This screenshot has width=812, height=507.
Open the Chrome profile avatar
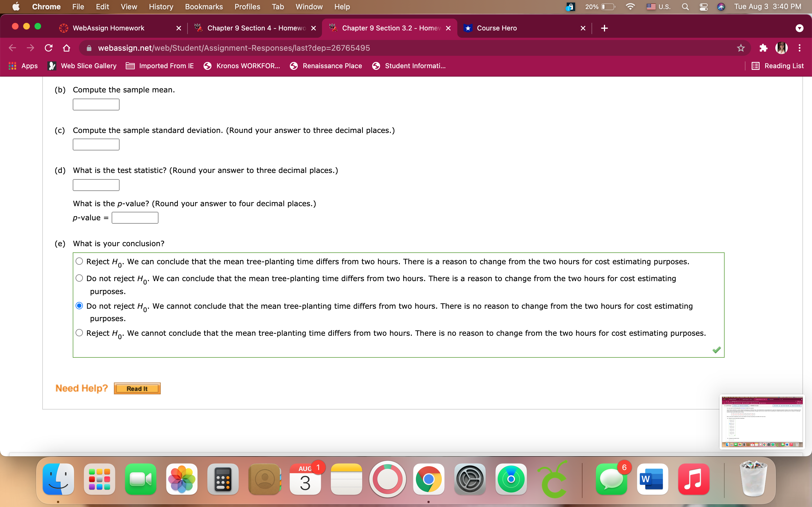[x=782, y=48]
